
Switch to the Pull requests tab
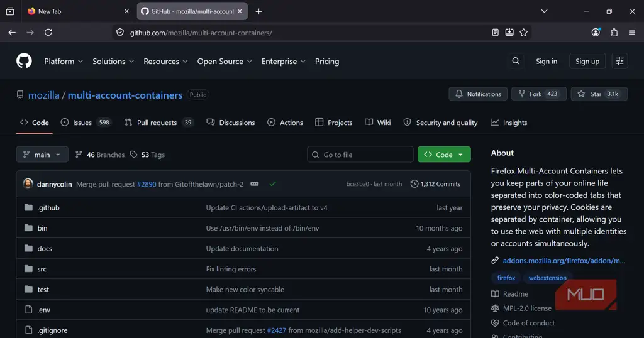click(x=158, y=123)
